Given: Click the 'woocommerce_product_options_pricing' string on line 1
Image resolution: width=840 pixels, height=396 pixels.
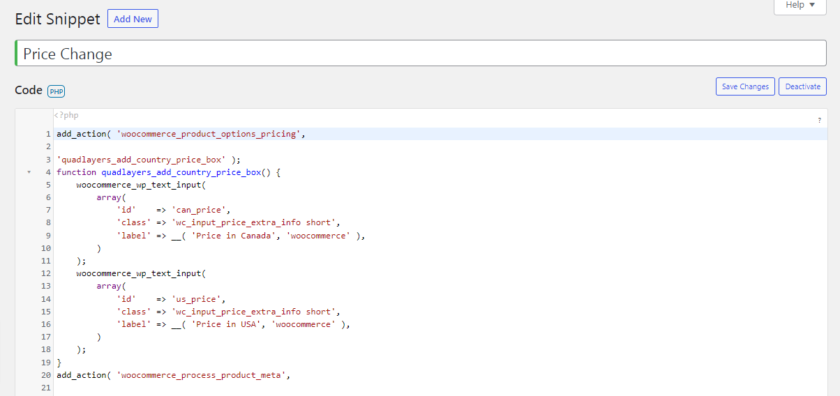Looking at the screenshot, I should 208,134.
